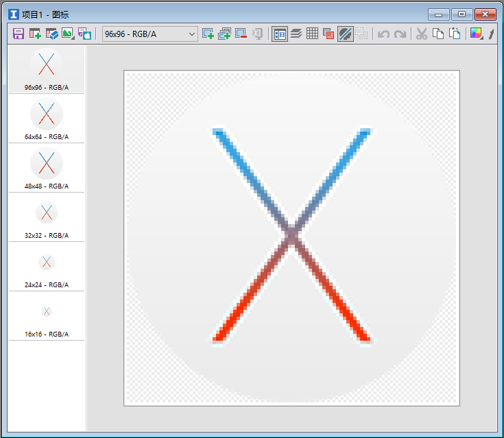This screenshot has height=438, width=504.
Task: Toggle the layers panel icon
Action: tap(296, 34)
